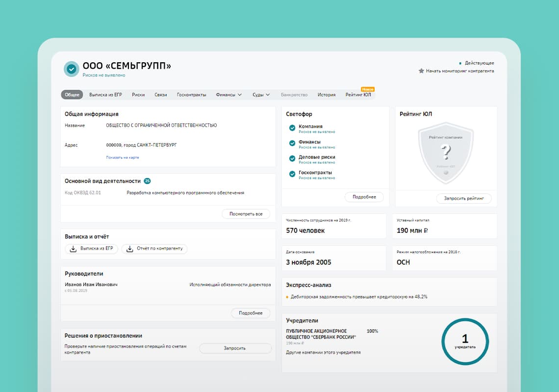The width and height of the screenshot is (559, 392).
Task: Click the 570 человек employee count card
Action: pos(334,226)
